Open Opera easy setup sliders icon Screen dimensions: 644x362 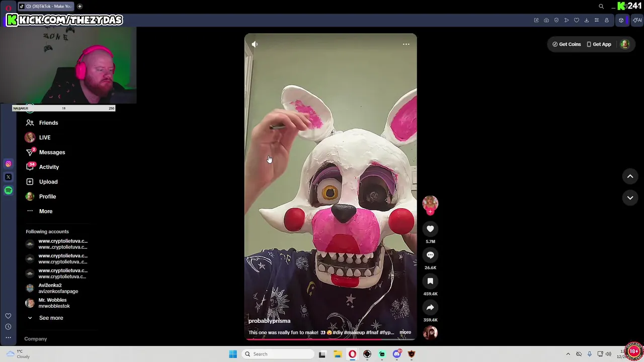[x=597, y=20]
